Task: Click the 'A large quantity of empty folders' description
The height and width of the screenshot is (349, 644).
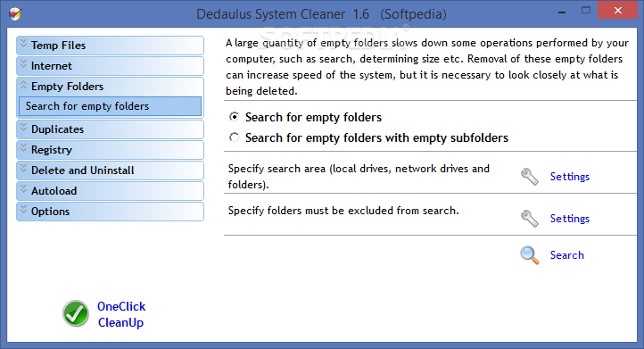Action: coord(427,67)
